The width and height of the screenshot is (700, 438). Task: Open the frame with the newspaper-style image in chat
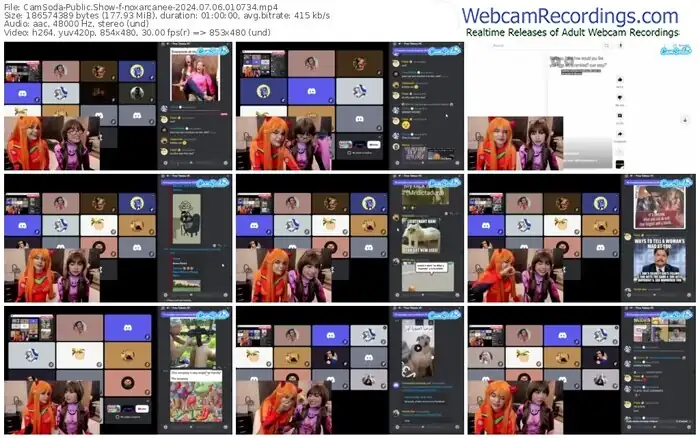point(582,370)
